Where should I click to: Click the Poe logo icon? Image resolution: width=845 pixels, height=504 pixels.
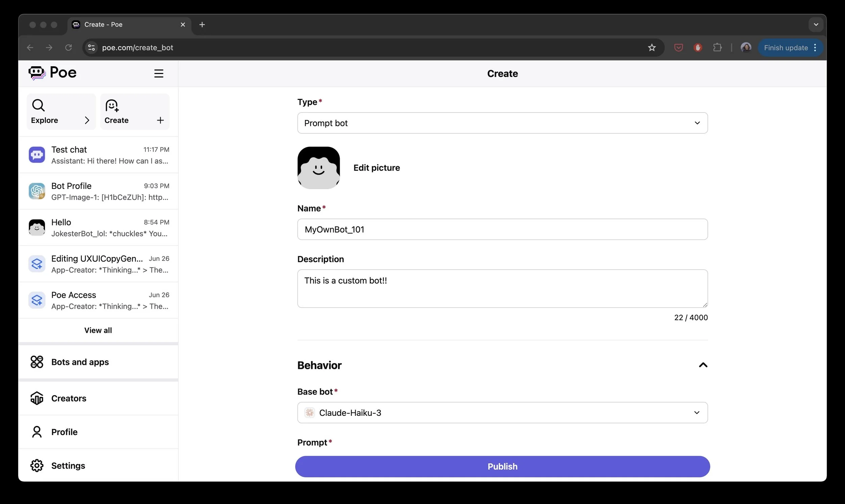pyautogui.click(x=37, y=73)
